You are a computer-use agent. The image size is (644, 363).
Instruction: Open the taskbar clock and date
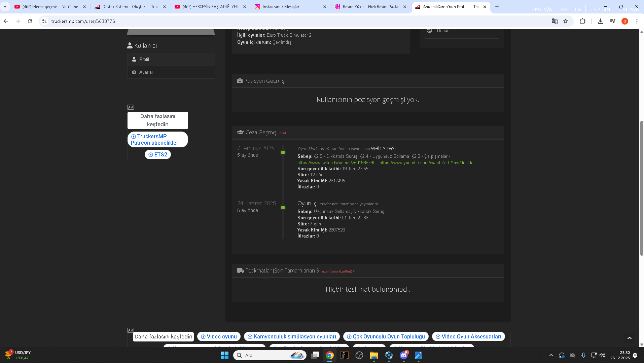(620, 355)
